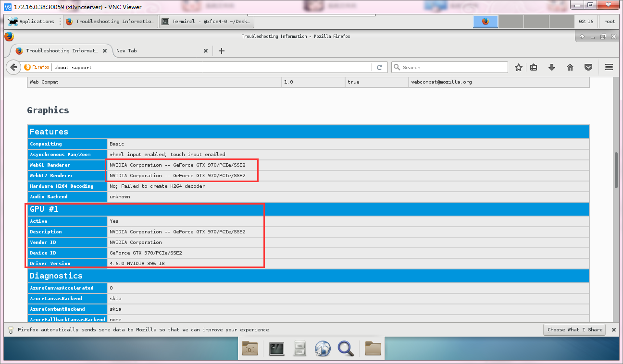Click the WebGL2 Renderer row label

pos(67,176)
